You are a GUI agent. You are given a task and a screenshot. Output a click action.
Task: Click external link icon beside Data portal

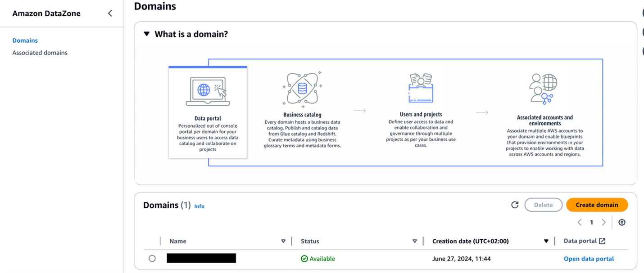[602, 241]
